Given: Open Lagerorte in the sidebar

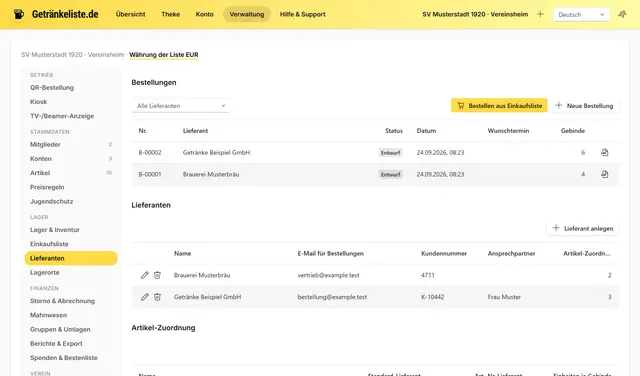Looking at the screenshot, I should tap(44, 273).
